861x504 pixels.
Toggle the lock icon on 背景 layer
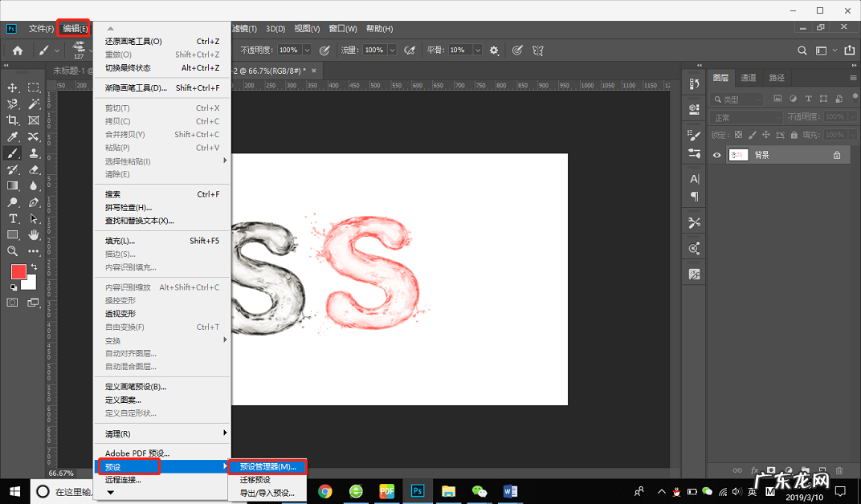837,155
